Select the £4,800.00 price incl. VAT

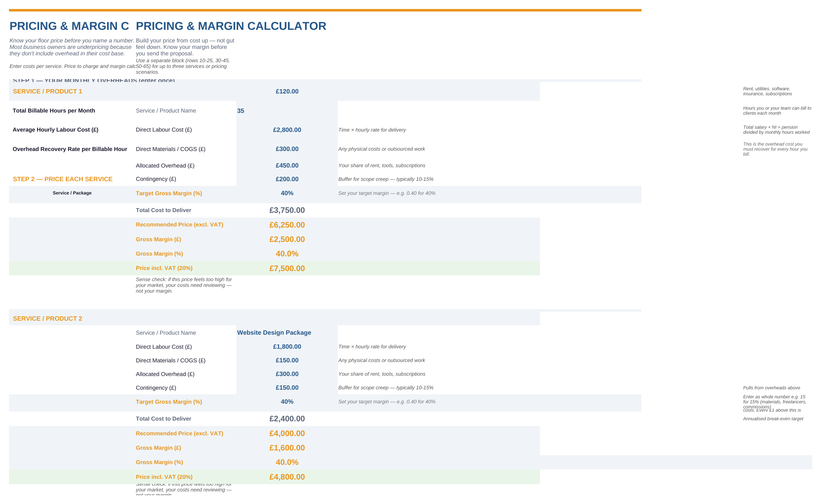287,477
